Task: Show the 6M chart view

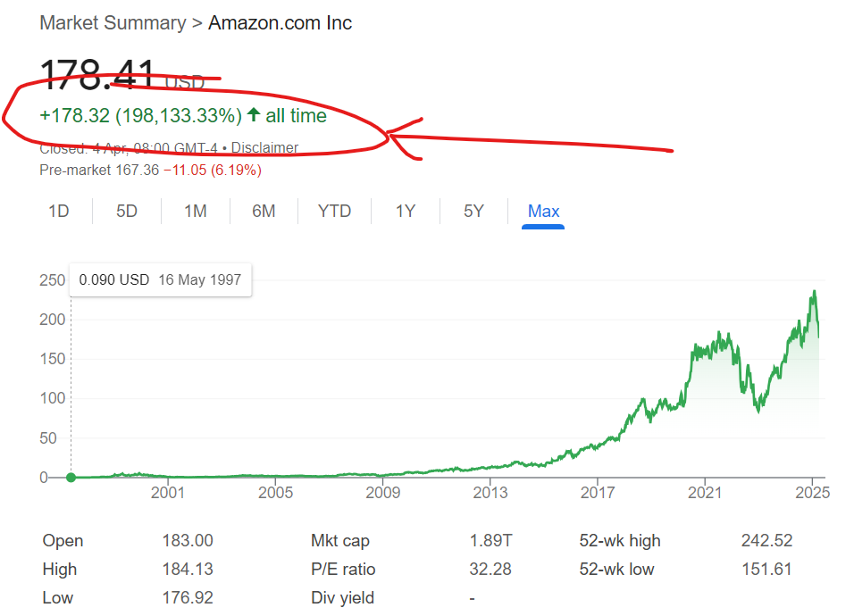Action: click(x=264, y=212)
